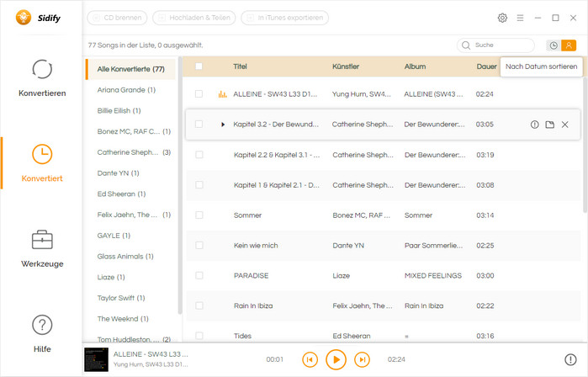This screenshot has width=588, height=377.
Task: Select Catherine Sheph... (3) artist filter
Action: pos(134,152)
